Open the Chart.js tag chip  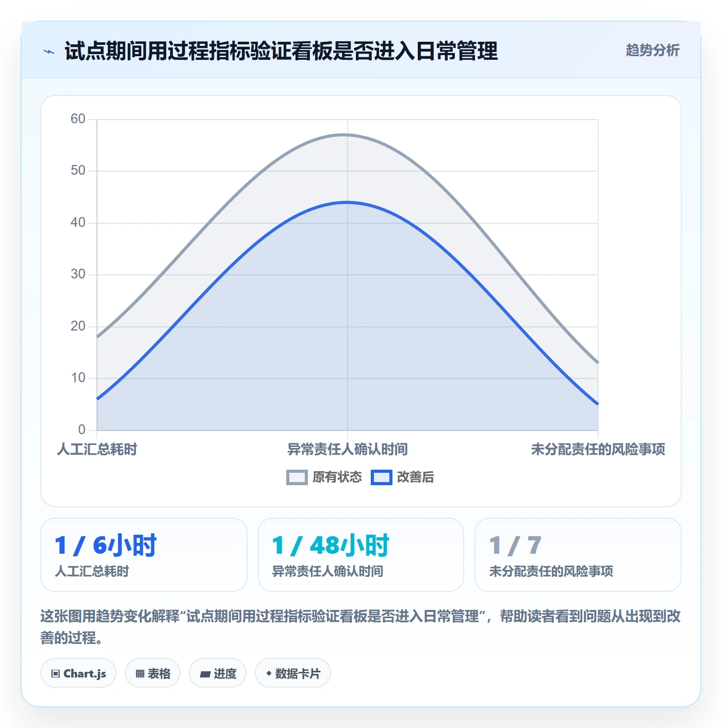[78, 673]
